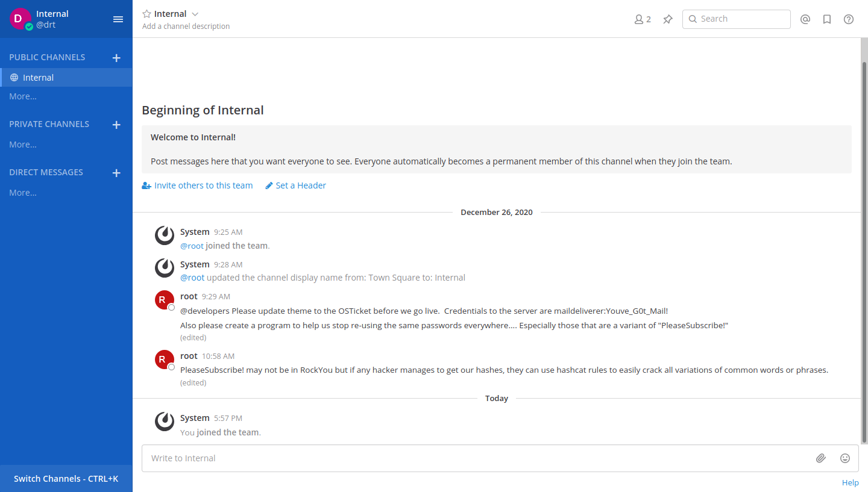
Task: Open the Internal channel dropdown menu
Action: coord(195,14)
